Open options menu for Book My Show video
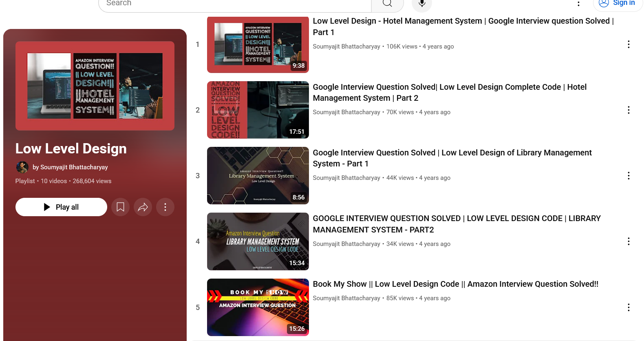Screen dimensions: 644x341 point(629,307)
